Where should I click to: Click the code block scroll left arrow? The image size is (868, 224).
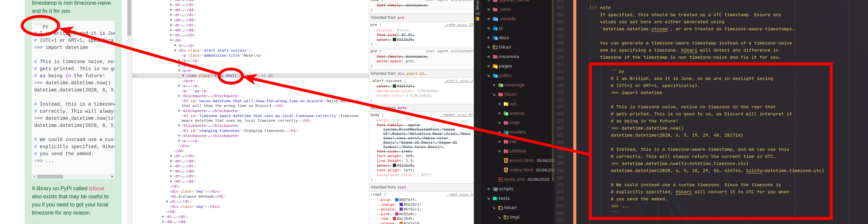[34, 177]
